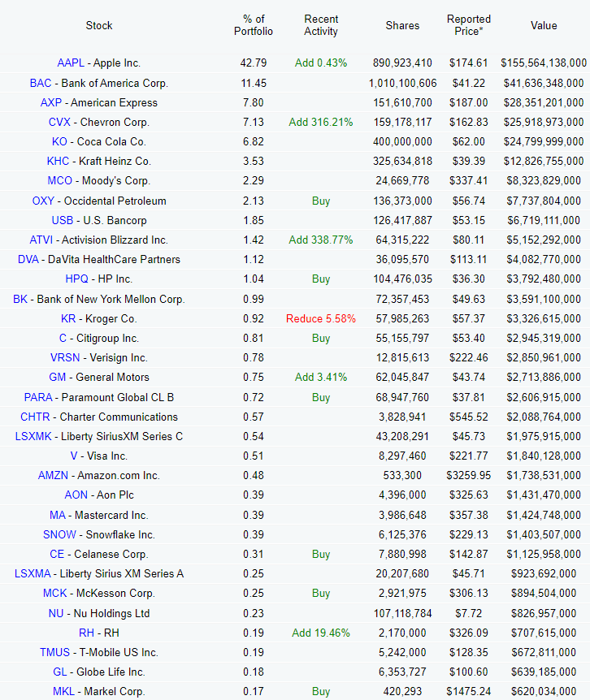Screen dimensions: 590x700
Task: Select Markel's reported price $1475.24
Action: tap(469, 692)
